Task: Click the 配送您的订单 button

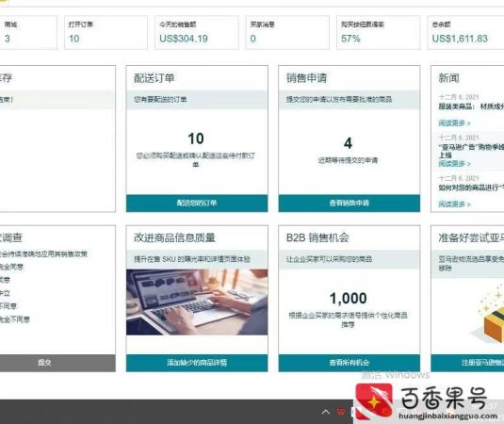Action: (197, 204)
